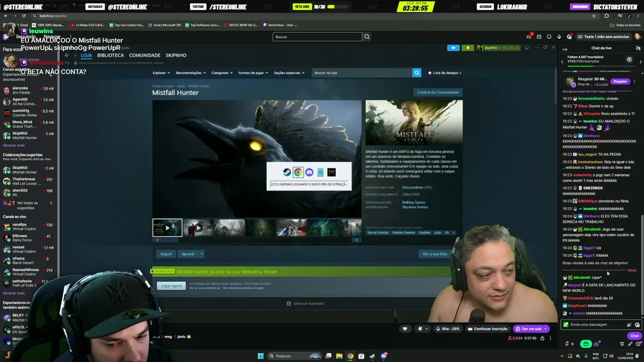Open the COMUNIDADE tab in Steam

pyautogui.click(x=145, y=55)
